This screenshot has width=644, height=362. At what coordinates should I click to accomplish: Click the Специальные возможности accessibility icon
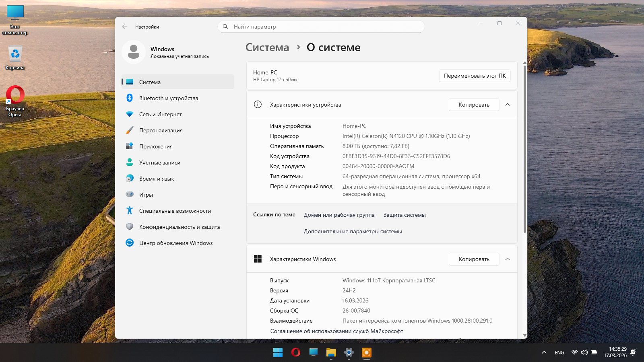click(130, 211)
